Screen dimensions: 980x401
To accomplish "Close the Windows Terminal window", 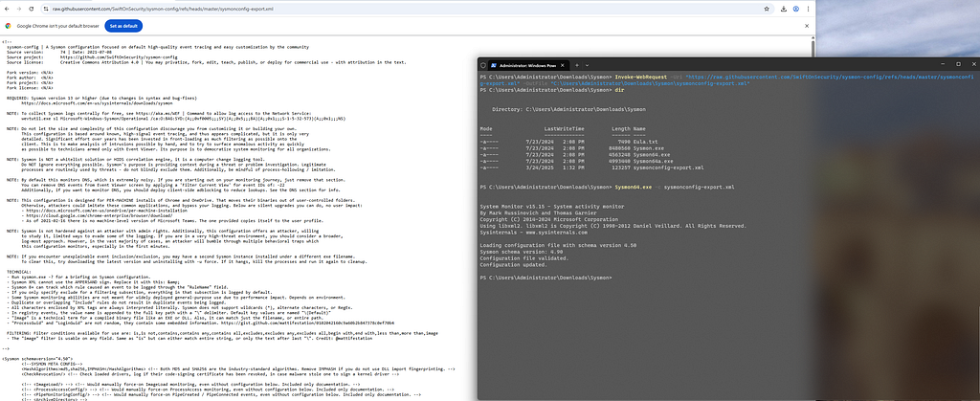I will pos(973,64).
